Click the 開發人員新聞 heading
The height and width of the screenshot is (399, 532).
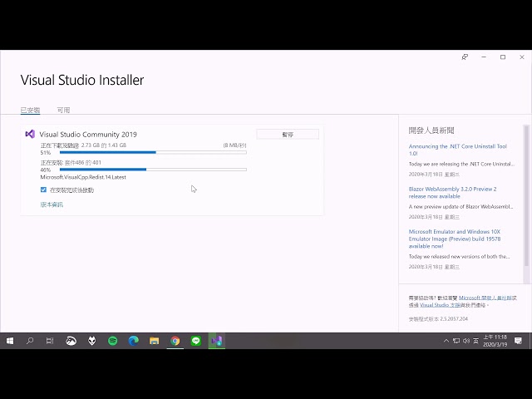pyautogui.click(x=431, y=131)
